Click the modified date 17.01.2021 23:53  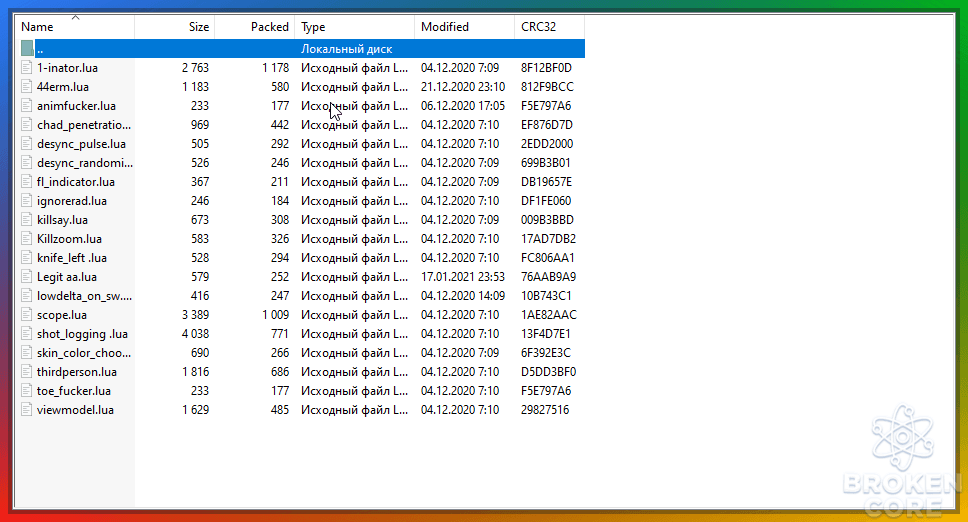click(463, 277)
